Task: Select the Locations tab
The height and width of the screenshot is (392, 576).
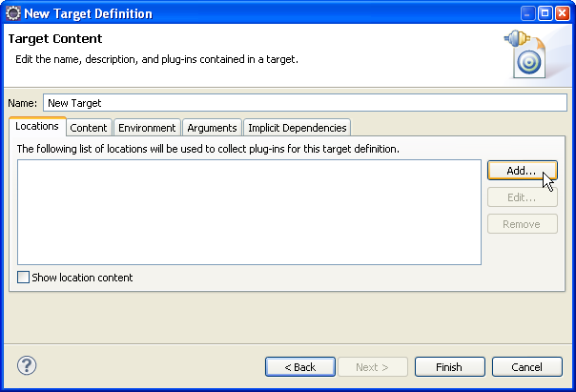Action: tap(37, 127)
